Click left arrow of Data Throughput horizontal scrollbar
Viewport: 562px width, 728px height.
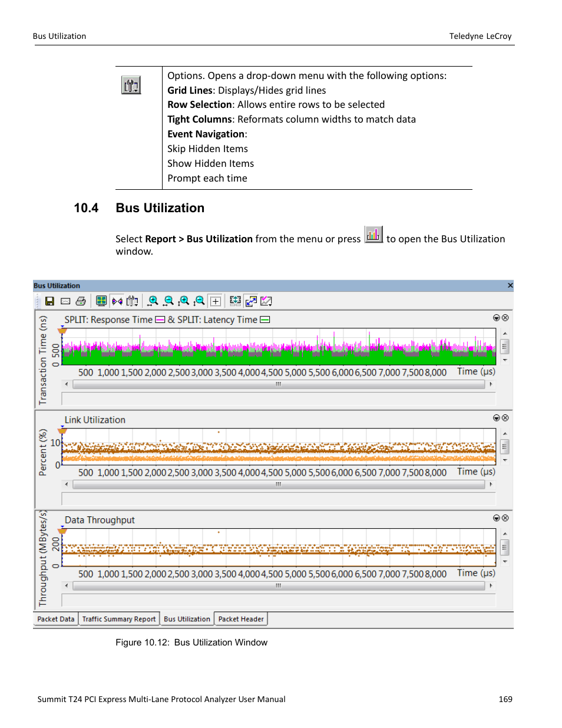tap(67, 586)
